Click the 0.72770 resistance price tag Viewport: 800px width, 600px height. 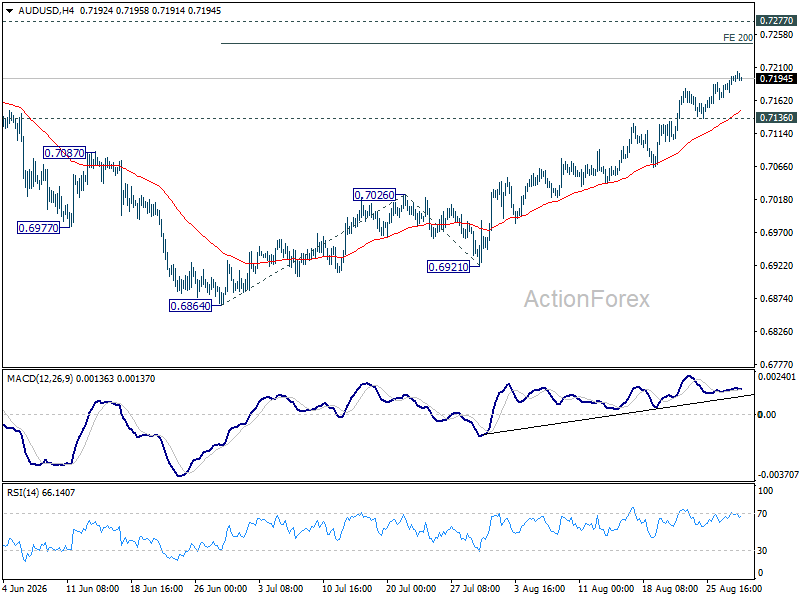[776, 21]
